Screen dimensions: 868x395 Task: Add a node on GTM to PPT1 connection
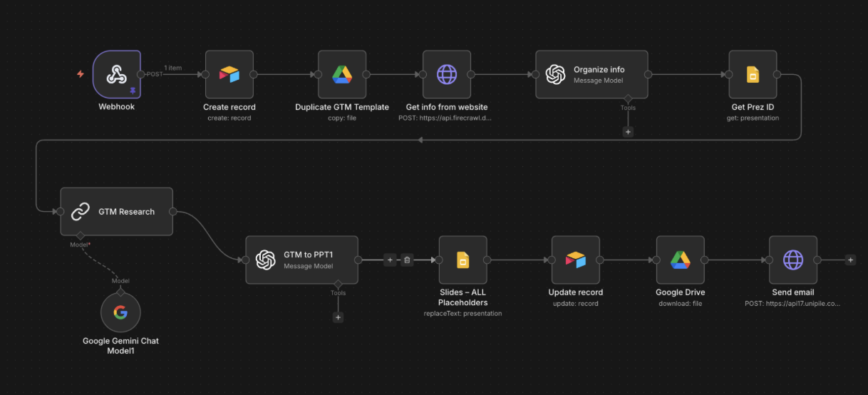(x=390, y=260)
